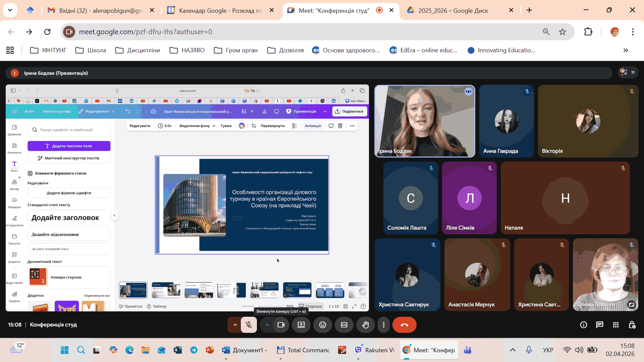Viewport: 644px width, 362px height.
Task: Open the chat panel icon
Action: coord(599,325)
